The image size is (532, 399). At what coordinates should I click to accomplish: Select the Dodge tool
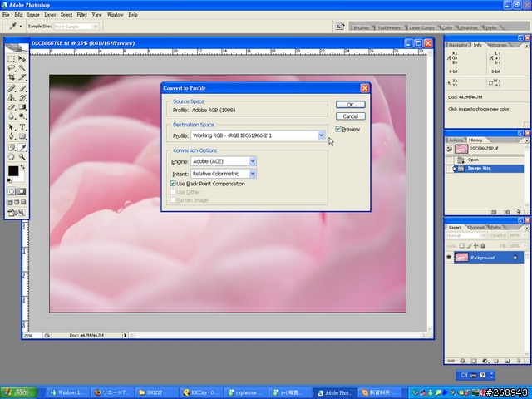[x=22, y=116]
